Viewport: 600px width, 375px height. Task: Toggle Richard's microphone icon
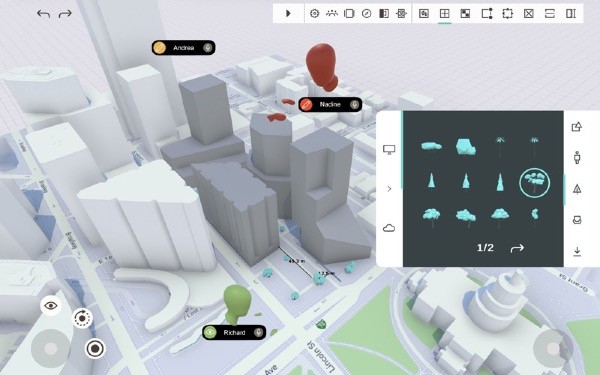coord(259,333)
